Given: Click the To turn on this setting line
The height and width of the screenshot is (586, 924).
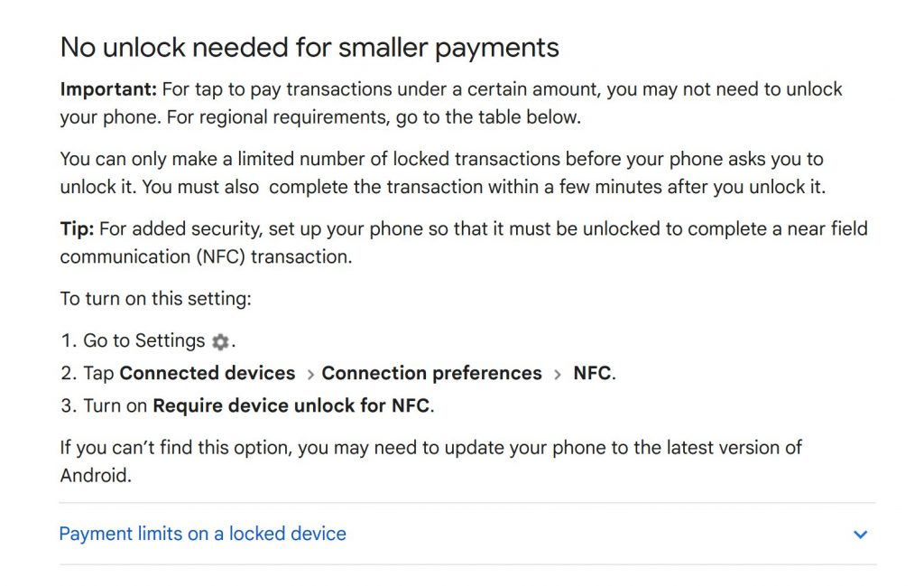Looking at the screenshot, I should [155, 298].
